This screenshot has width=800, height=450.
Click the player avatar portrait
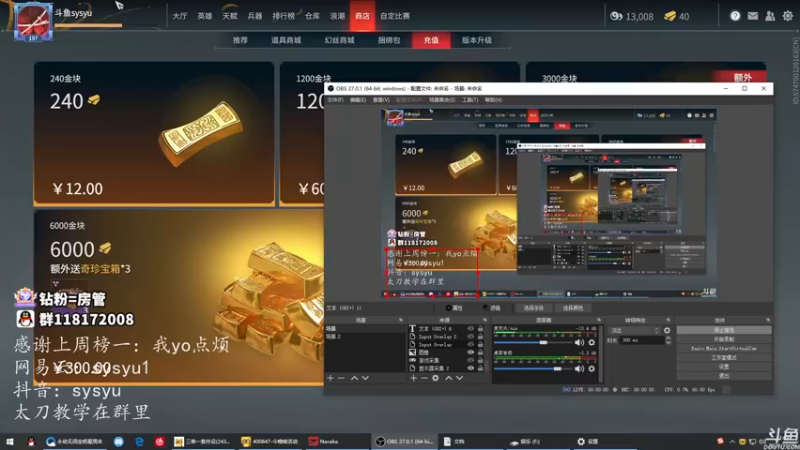pyautogui.click(x=33, y=22)
